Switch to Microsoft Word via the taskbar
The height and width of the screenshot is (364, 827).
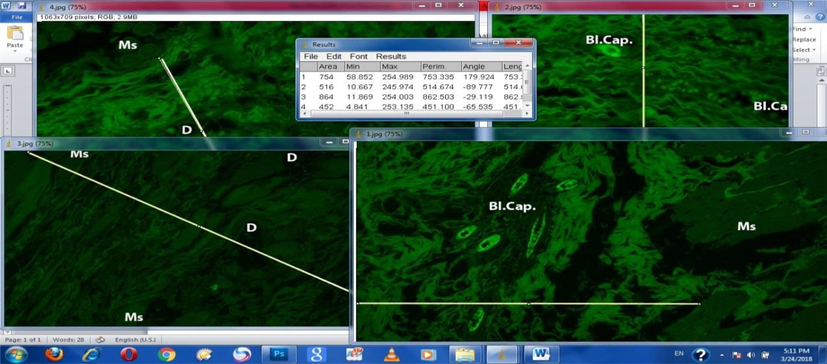(x=541, y=354)
